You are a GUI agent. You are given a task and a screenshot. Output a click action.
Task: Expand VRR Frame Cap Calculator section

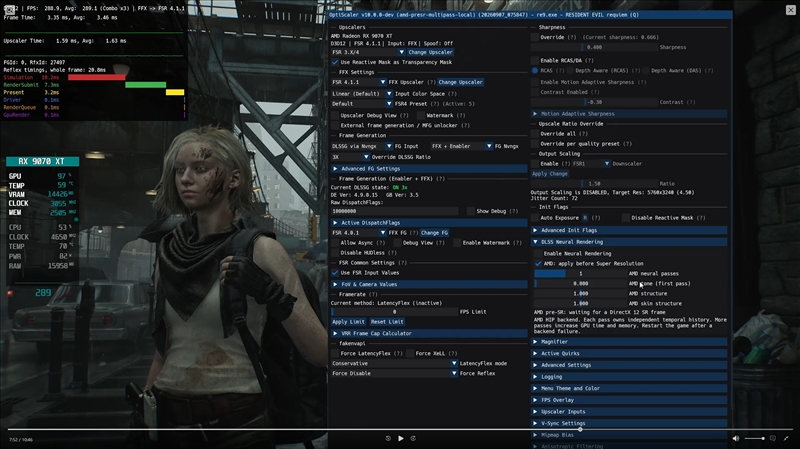point(429,334)
